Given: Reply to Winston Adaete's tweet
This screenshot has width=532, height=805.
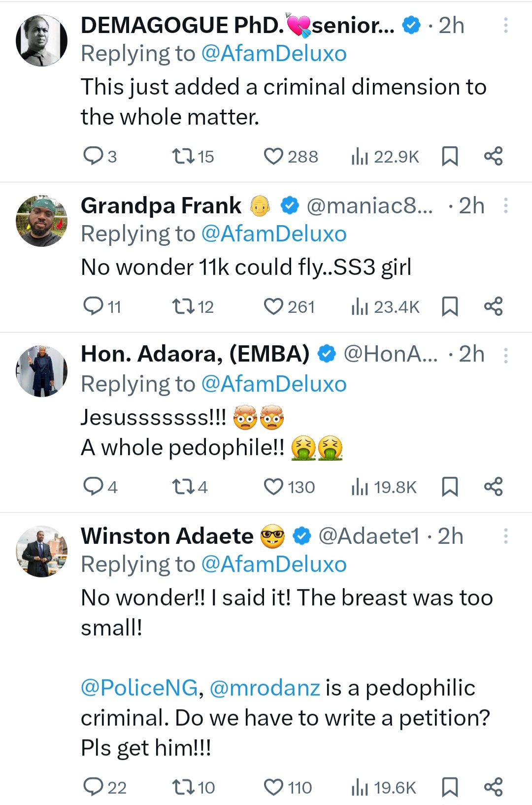Looking at the screenshot, I should coord(93,787).
